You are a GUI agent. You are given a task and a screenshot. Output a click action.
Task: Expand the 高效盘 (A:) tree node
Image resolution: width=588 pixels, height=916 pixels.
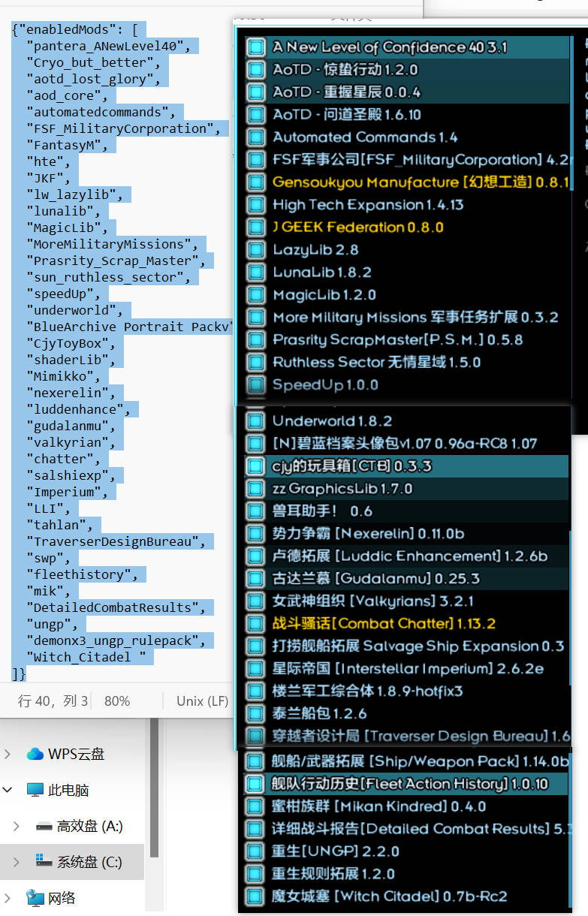[17, 826]
